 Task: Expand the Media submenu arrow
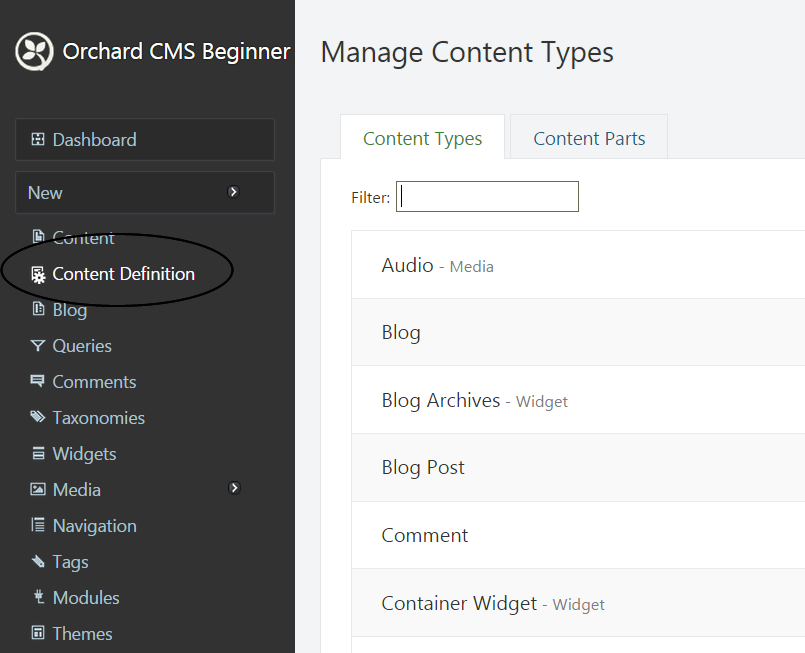tap(234, 488)
